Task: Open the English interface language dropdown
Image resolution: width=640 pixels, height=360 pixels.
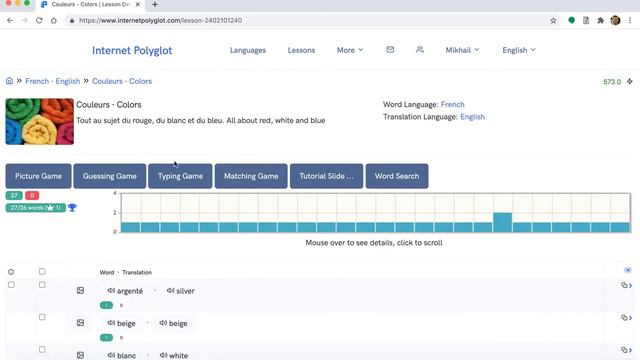Action: pos(519,50)
